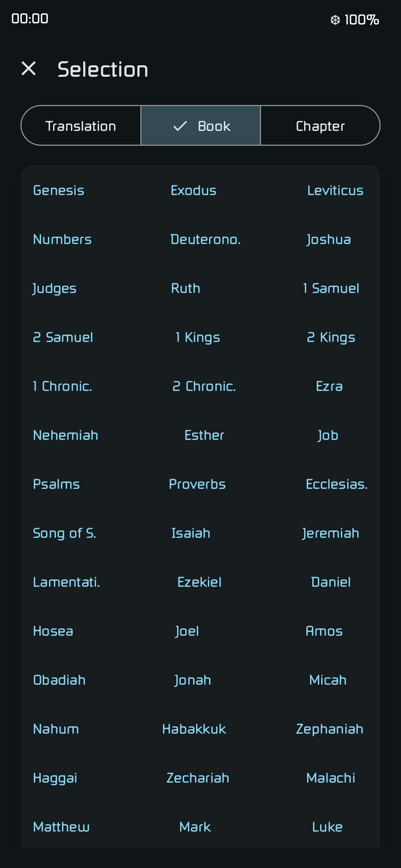Switch to the Chapter segment
Viewport: 401px width, 868px height.
tap(320, 126)
